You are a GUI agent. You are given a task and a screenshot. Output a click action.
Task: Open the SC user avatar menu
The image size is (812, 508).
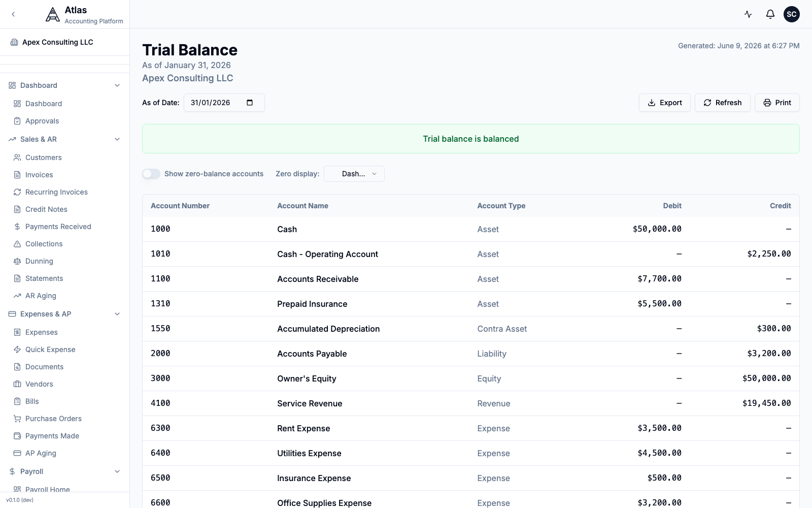click(x=792, y=14)
